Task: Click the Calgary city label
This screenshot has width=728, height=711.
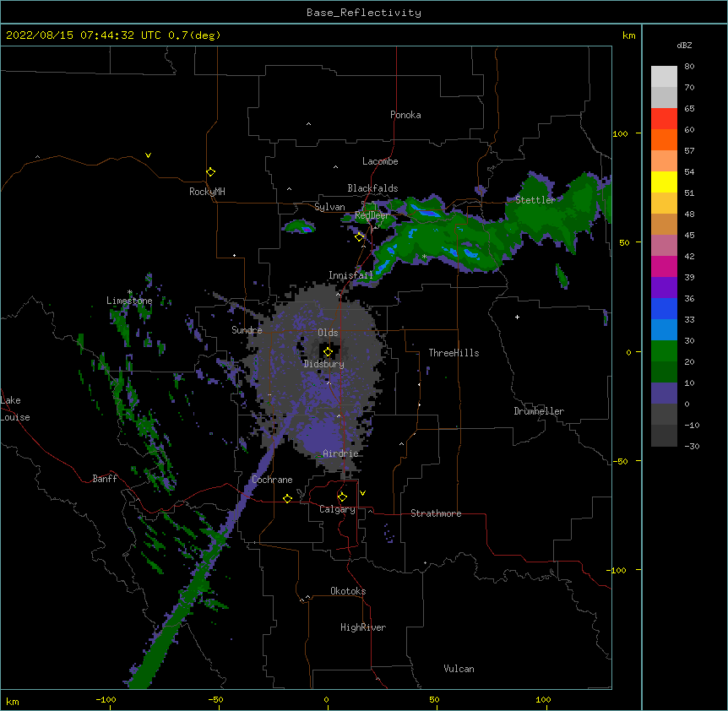Action: pyautogui.click(x=337, y=509)
